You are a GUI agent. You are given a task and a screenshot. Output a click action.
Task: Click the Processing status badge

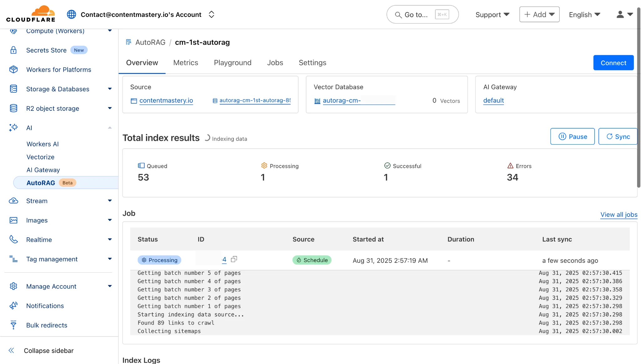click(x=159, y=260)
